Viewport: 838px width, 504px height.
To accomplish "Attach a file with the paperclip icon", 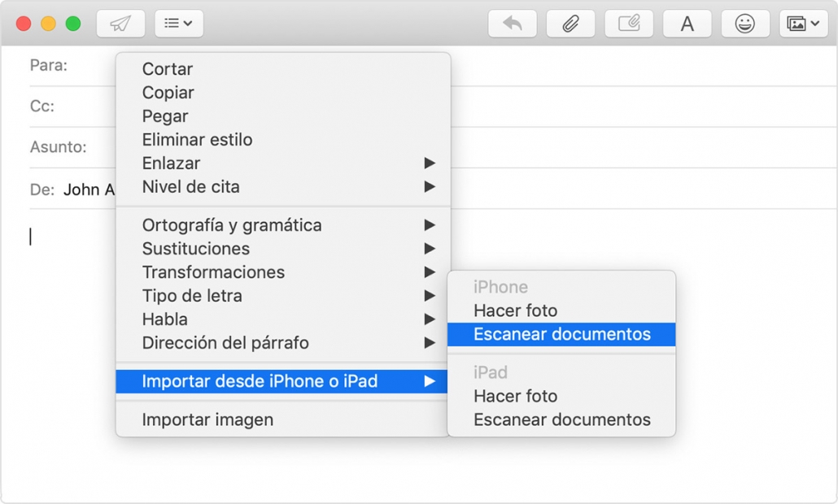I will tap(570, 24).
